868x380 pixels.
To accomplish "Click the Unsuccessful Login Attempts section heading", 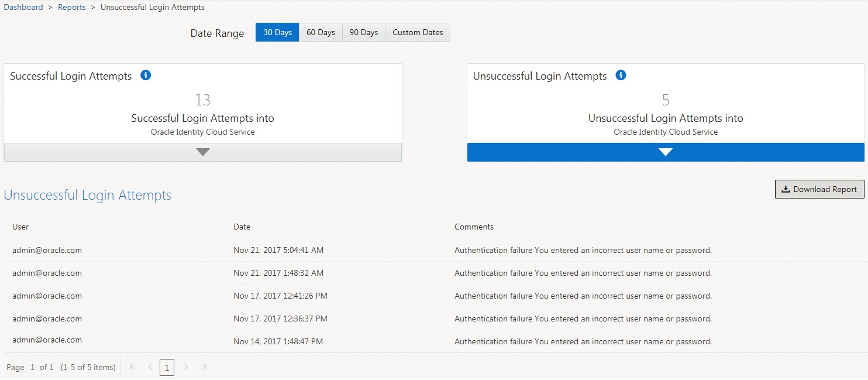I will pos(87,195).
